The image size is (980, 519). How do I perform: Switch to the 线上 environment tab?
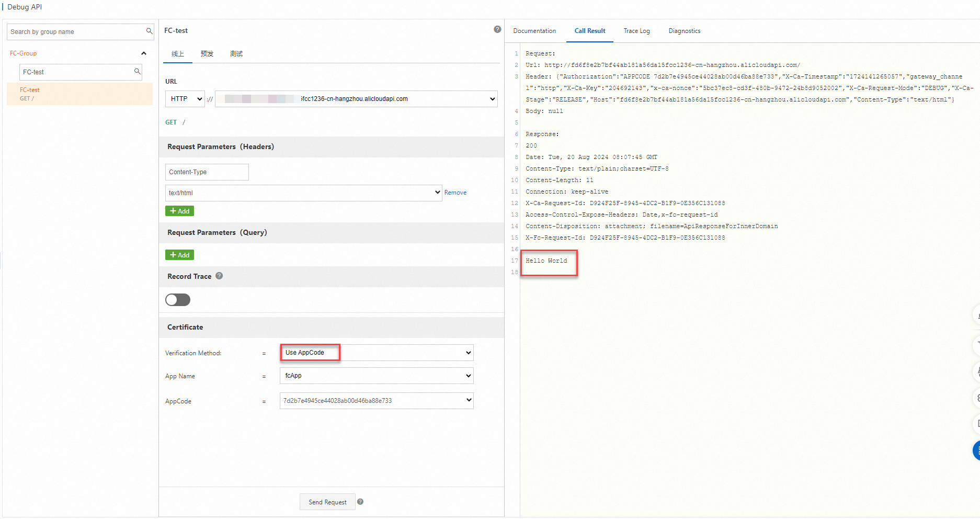point(178,54)
